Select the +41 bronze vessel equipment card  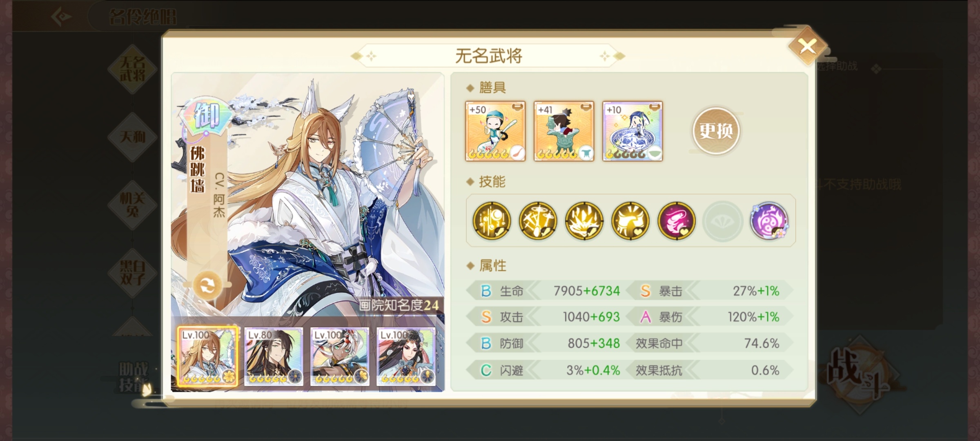(x=564, y=131)
